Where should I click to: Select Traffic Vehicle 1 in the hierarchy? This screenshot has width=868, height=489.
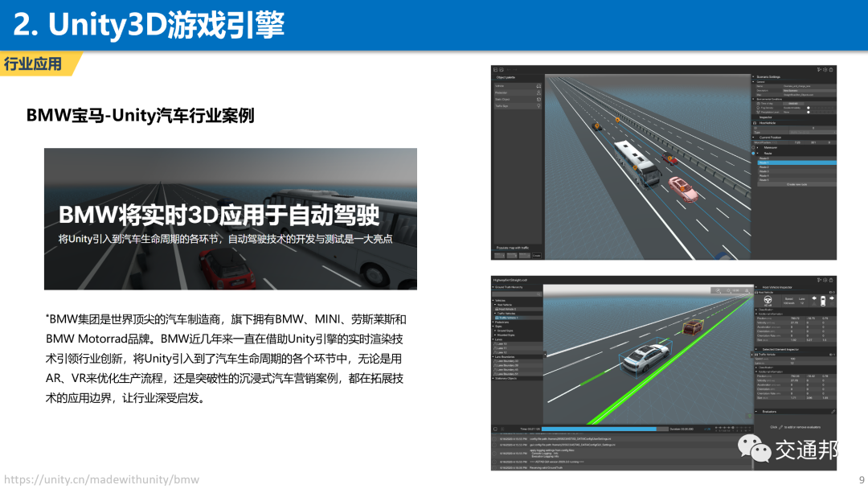[x=518, y=318]
